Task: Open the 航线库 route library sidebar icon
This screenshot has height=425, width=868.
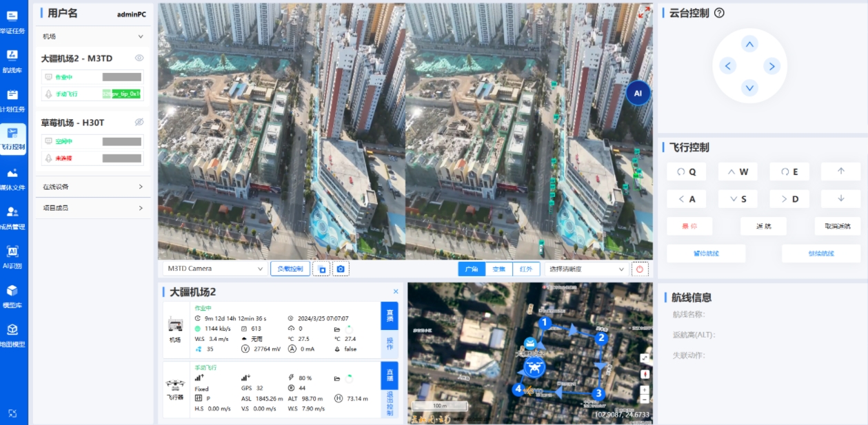Action: coord(12,61)
